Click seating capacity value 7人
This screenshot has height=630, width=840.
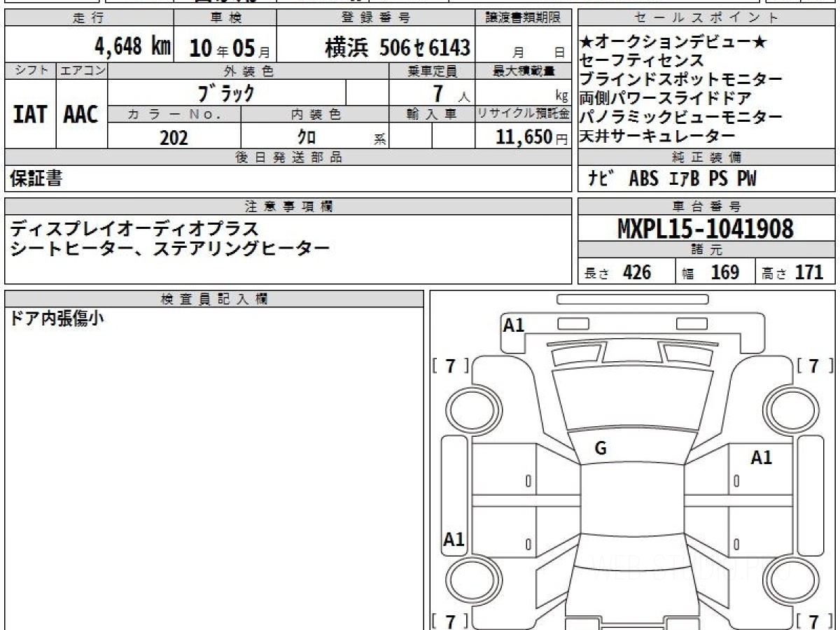tap(452, 92)
